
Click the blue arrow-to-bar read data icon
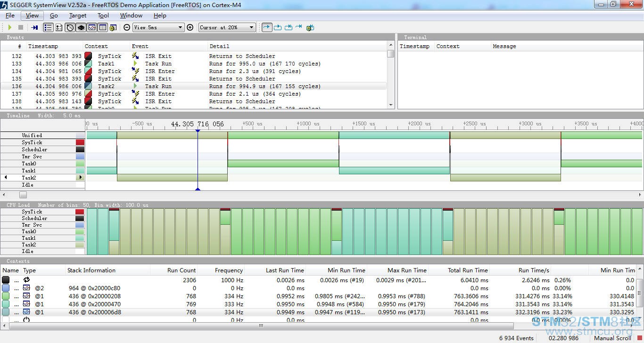[x=34, y=27]
